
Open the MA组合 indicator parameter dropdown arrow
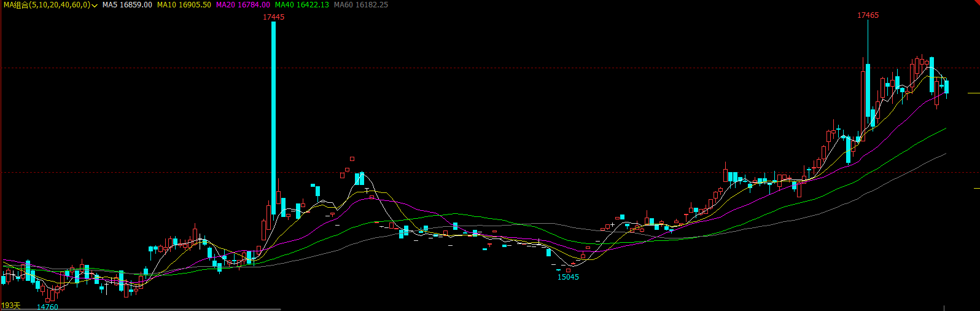coord(95,5)
